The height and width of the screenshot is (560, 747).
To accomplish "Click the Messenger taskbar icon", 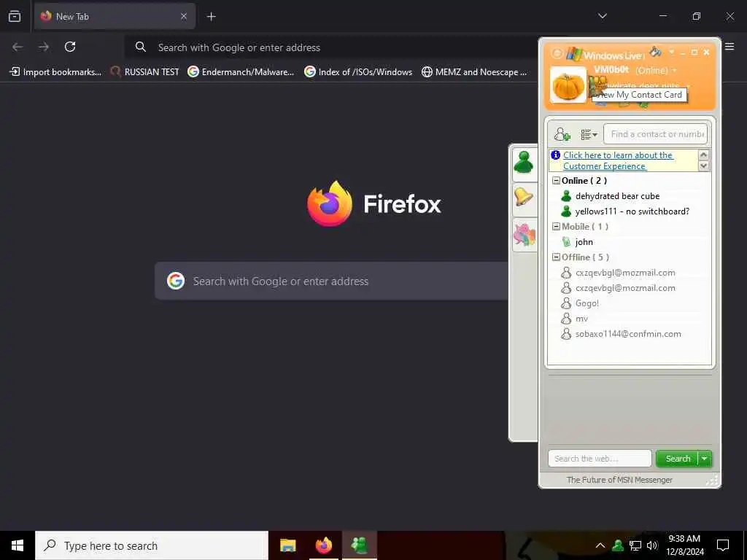I will click(x=359, y=545).
